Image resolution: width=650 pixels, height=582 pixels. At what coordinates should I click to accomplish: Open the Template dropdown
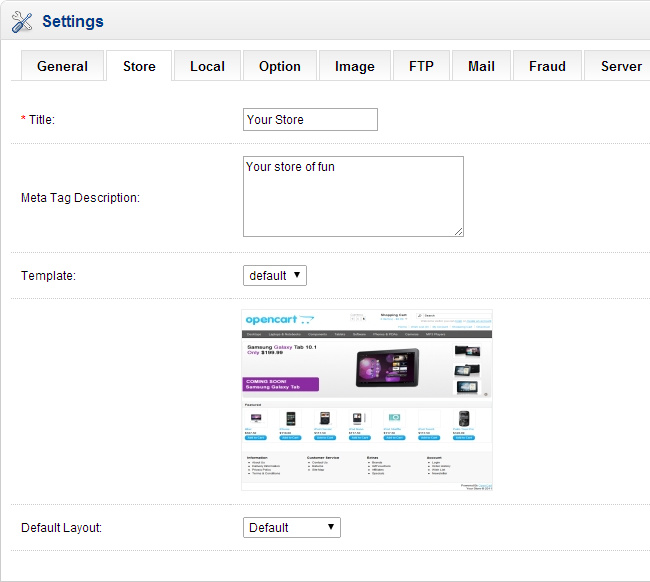tap(275, 275)
